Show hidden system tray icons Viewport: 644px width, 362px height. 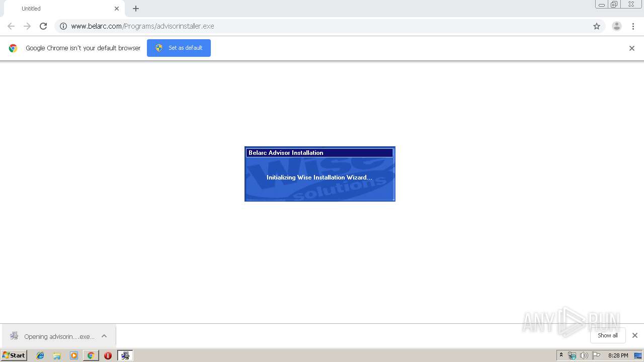tap(561, 355)
